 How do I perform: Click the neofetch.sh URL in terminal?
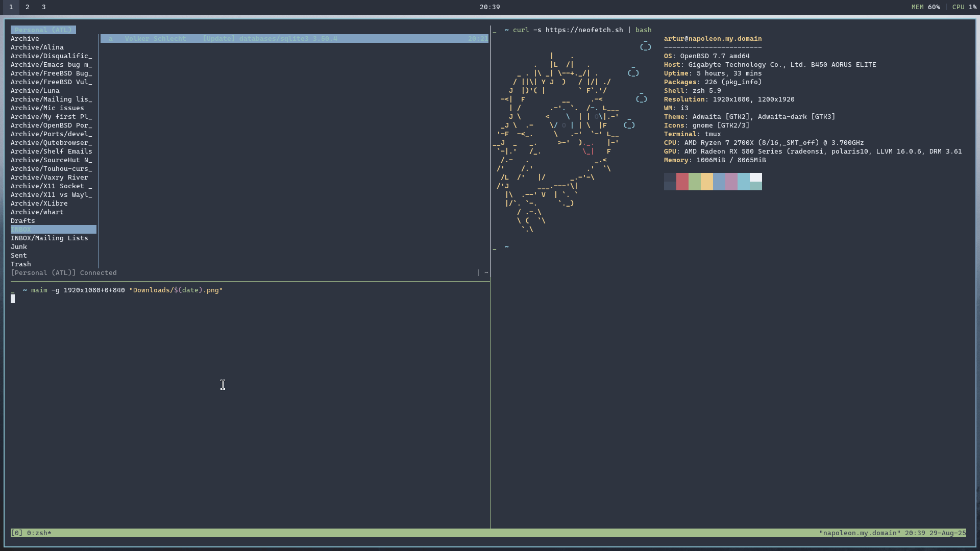(584, 30)
